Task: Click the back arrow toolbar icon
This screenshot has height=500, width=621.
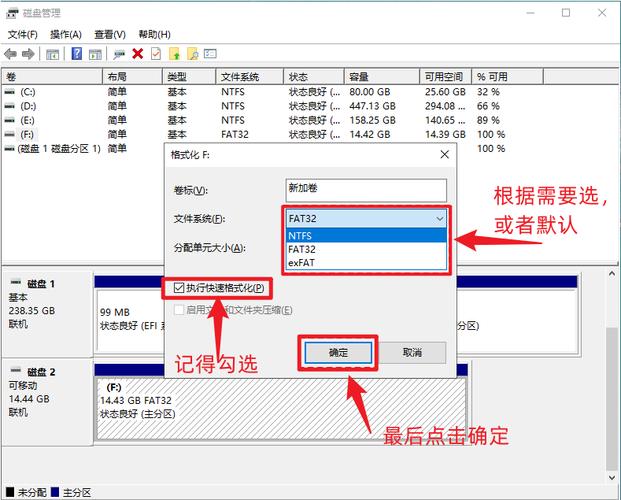Action: click(x=10, y=54)
